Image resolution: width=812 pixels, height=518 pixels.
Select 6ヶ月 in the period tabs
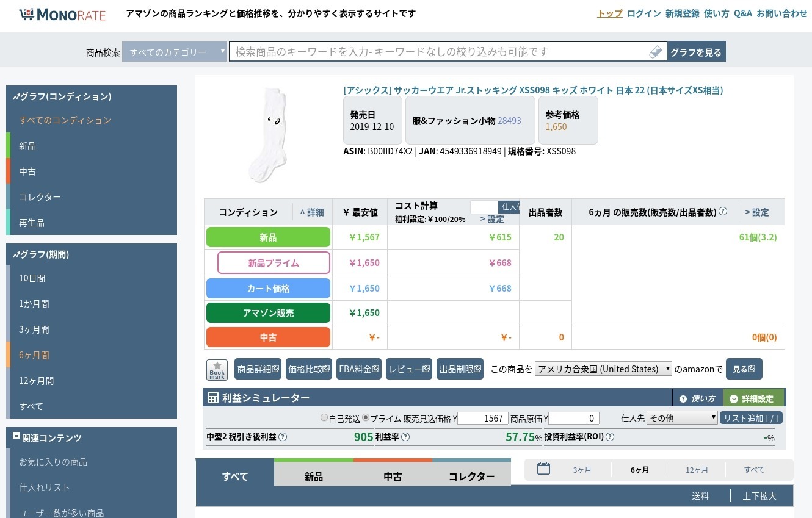point(639,470)
